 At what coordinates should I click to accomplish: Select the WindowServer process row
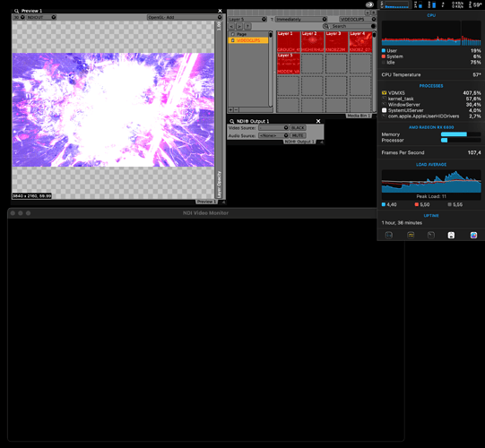pos(431,105)
